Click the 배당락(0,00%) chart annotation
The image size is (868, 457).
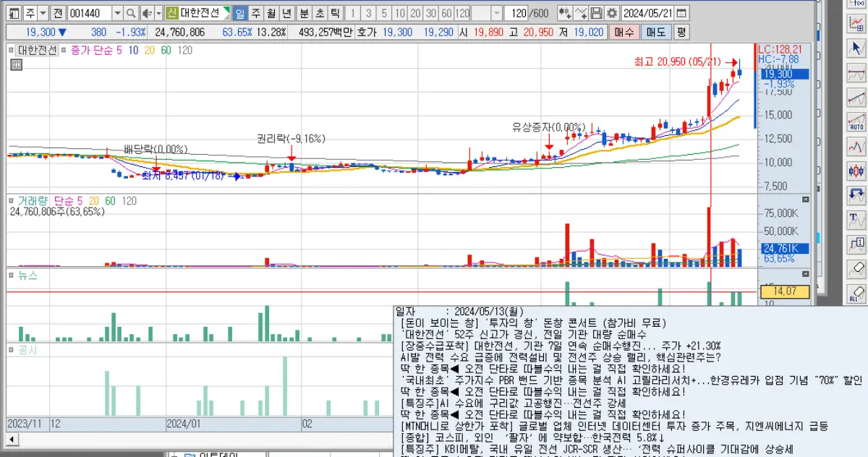pyautogui.click(x=155, y=149)
